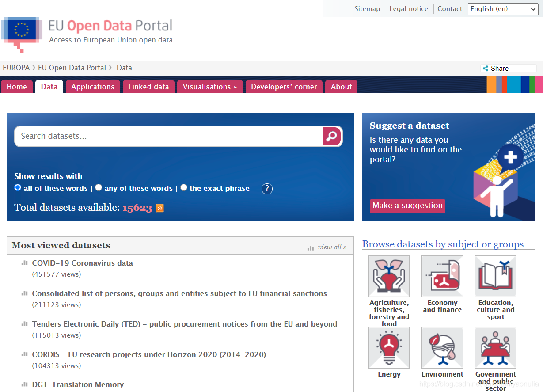Select 'any of these words' radio button
Viewport: 543px width, 392px height.
99,187
